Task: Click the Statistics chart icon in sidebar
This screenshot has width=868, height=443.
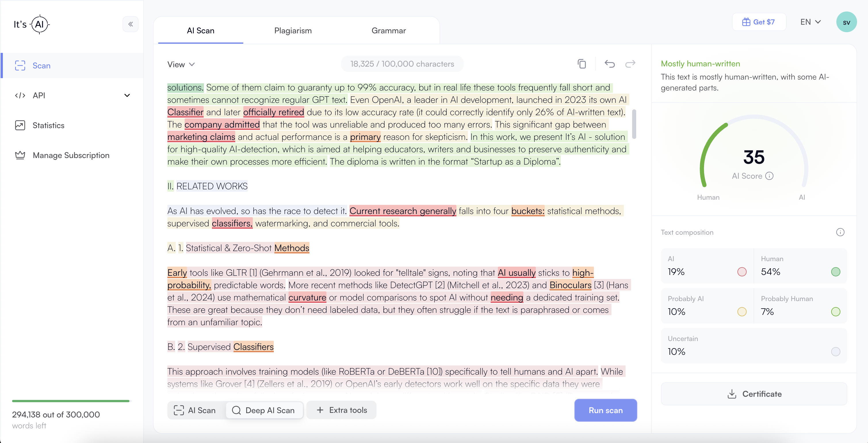Action: (x=20, y=126)
